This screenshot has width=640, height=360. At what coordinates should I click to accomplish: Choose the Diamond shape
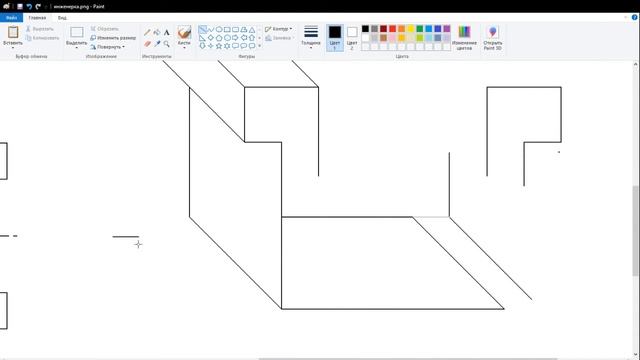click(211, 38)
